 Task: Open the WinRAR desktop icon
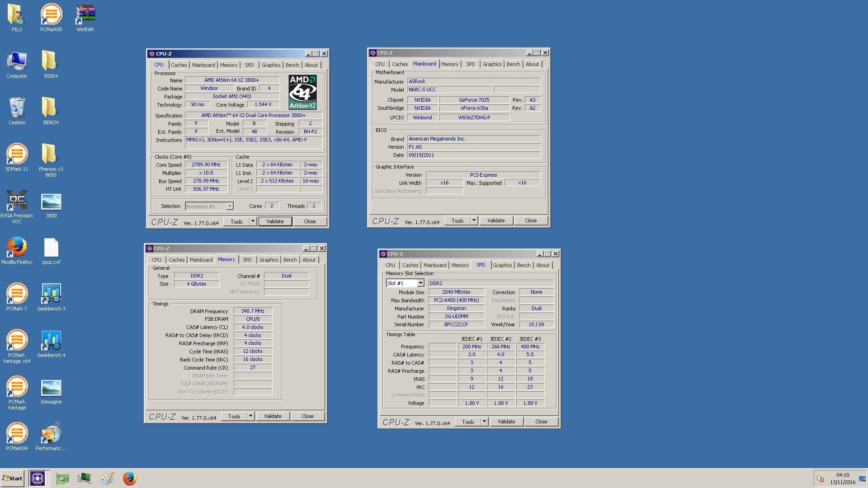pyautogui.click(x=85, y=18)
